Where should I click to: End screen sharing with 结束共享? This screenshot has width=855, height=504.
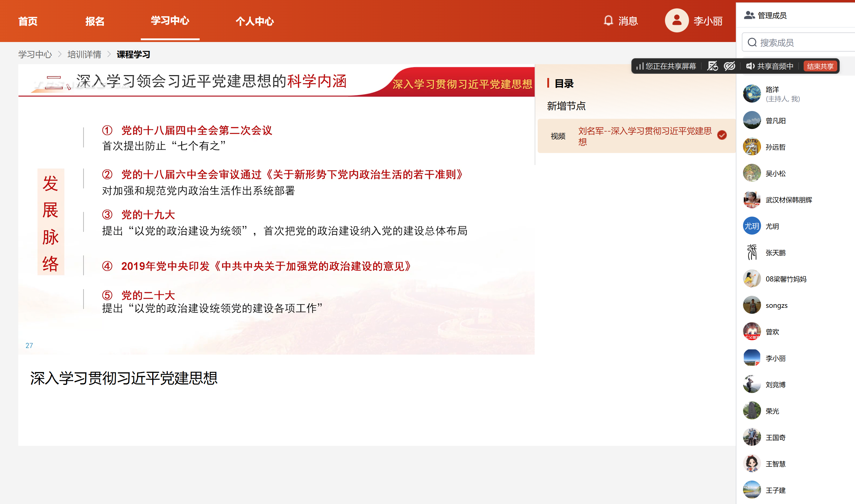coord(820,66)
